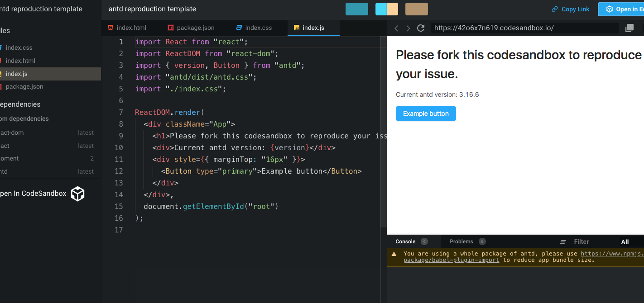Open the babel-plugin-import npmjs link
The width and height of the screenshot is (644, 303).
coord(451,260)
